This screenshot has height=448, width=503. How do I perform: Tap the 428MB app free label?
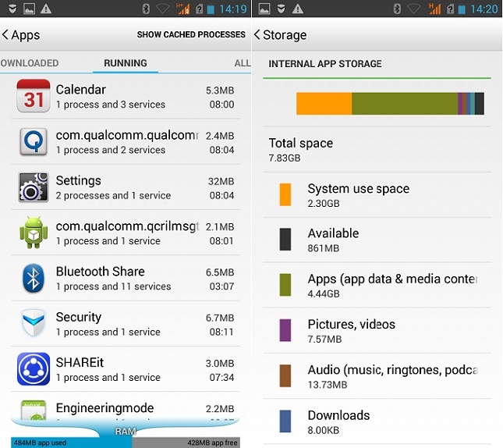213,443
